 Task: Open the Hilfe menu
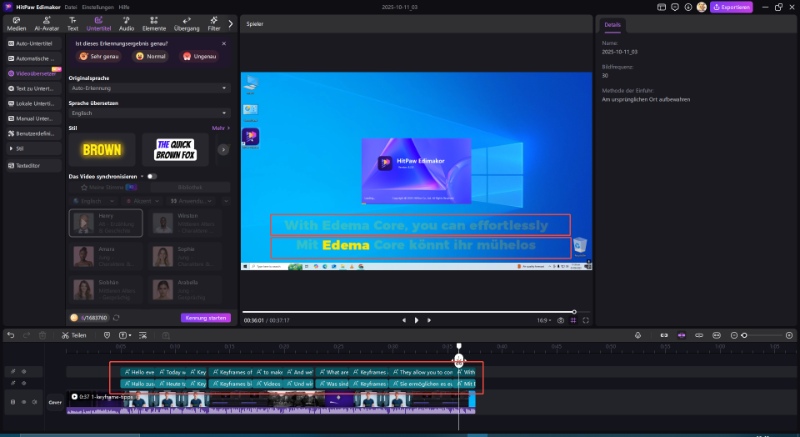(x=124, y=7)
